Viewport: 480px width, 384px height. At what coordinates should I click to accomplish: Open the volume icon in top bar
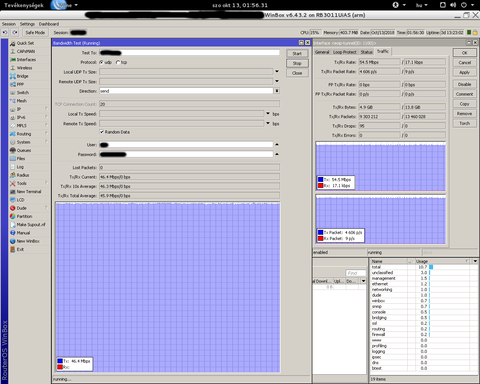click(x=453, y=5)
